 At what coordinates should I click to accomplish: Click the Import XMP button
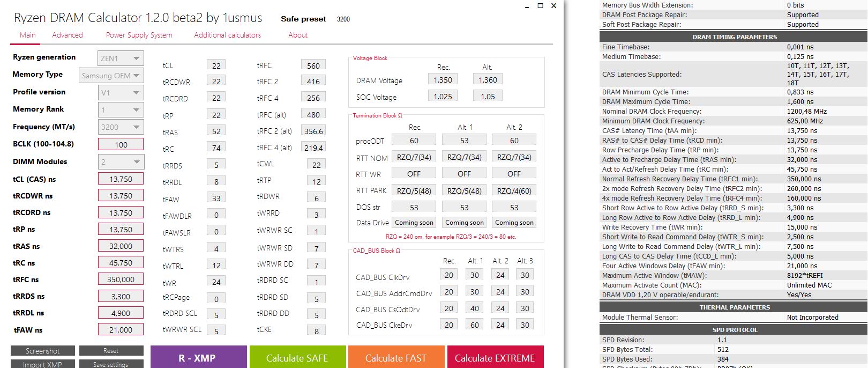point(43,364)
